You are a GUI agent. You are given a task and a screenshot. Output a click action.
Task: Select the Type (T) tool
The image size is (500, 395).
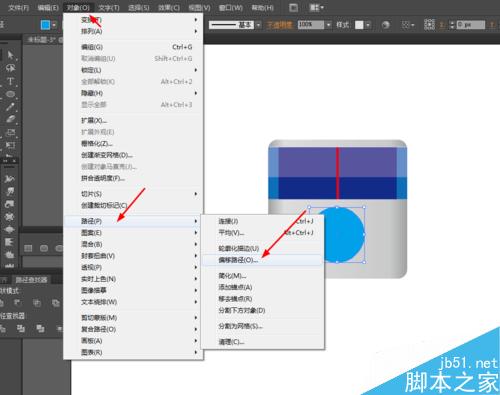[10, 81]
